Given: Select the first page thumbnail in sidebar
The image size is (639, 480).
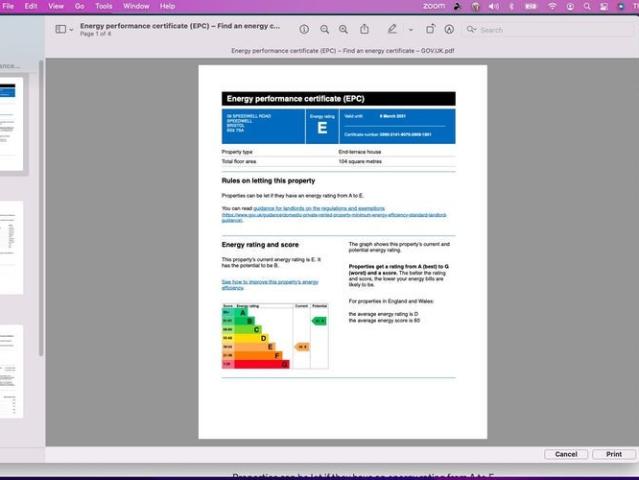Looking at the screenshot, I should [x=11, y=124].
